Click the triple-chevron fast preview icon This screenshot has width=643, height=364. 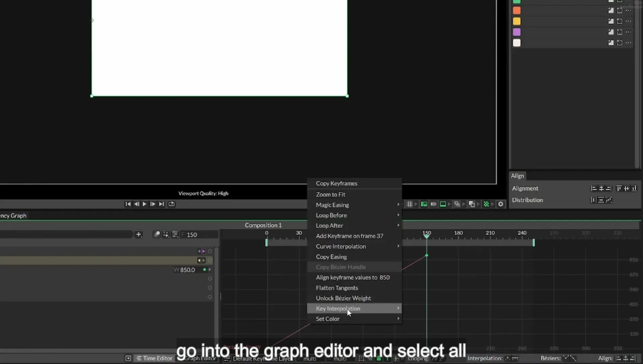pos(433,204)
